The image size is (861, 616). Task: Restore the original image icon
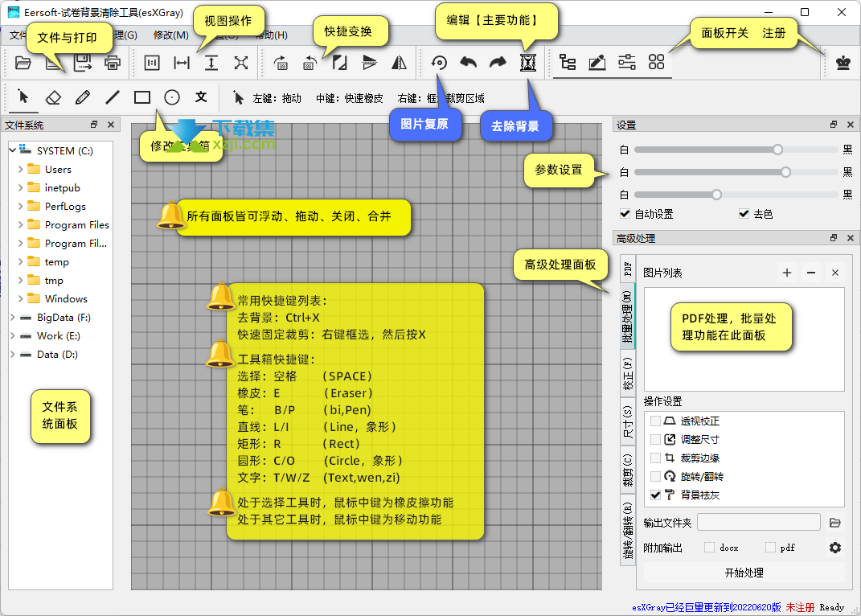[x=439, y=63]
